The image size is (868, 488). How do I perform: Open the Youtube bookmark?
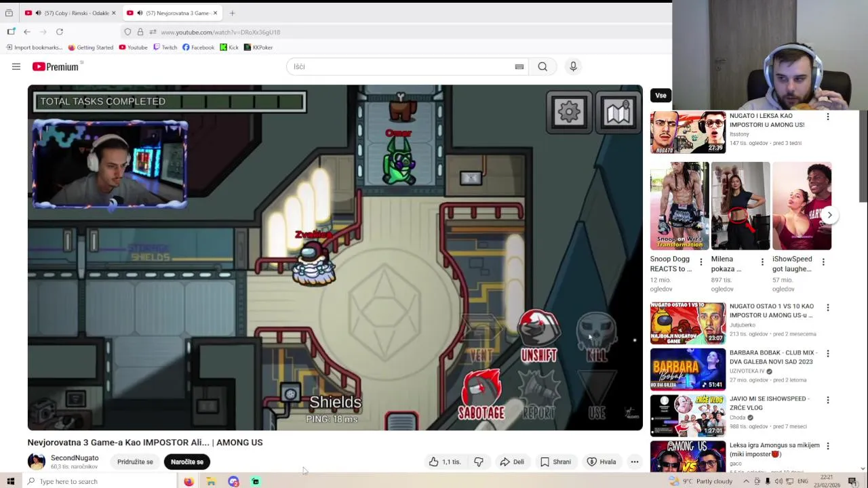pos(133,47)
